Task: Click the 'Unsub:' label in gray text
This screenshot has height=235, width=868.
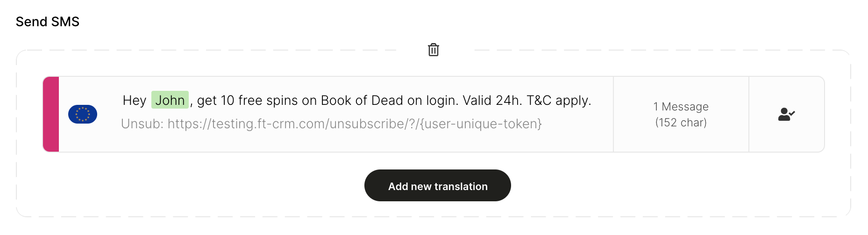Action: click(142, 124)
